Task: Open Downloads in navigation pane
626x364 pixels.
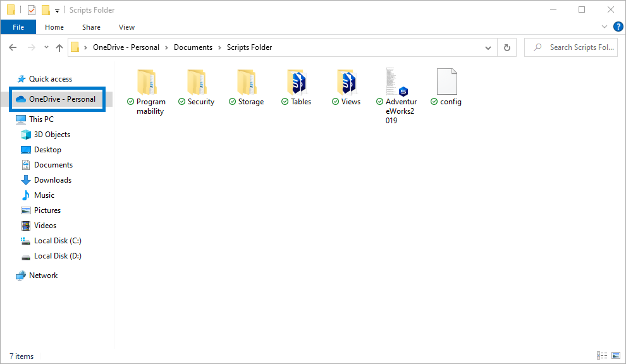Action: point(52,180)
